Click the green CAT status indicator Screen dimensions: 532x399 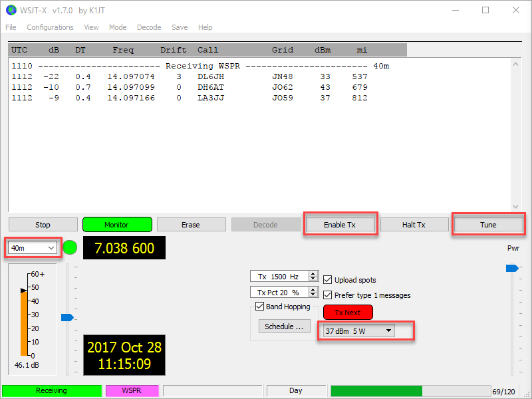point(70,247)
